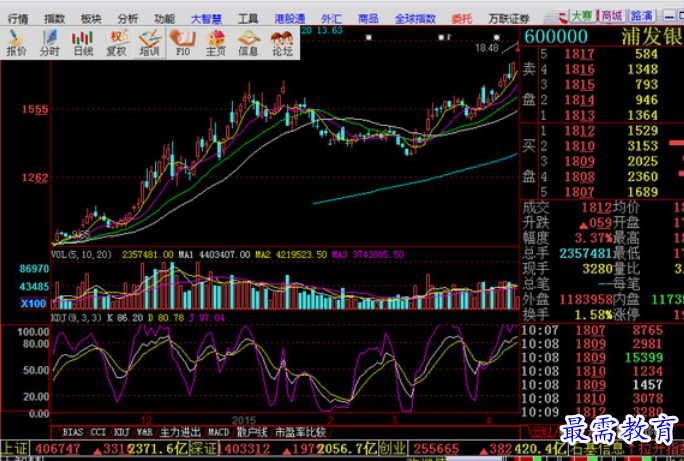Click the 18.48 high price marker
This screenshot has height=461, width=684.
point(486,48)
